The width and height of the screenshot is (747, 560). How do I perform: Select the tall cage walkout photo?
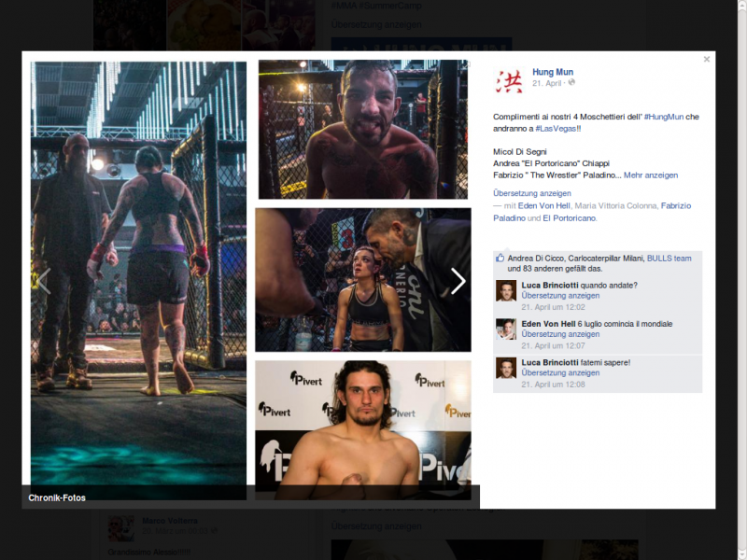coord(138,280)
